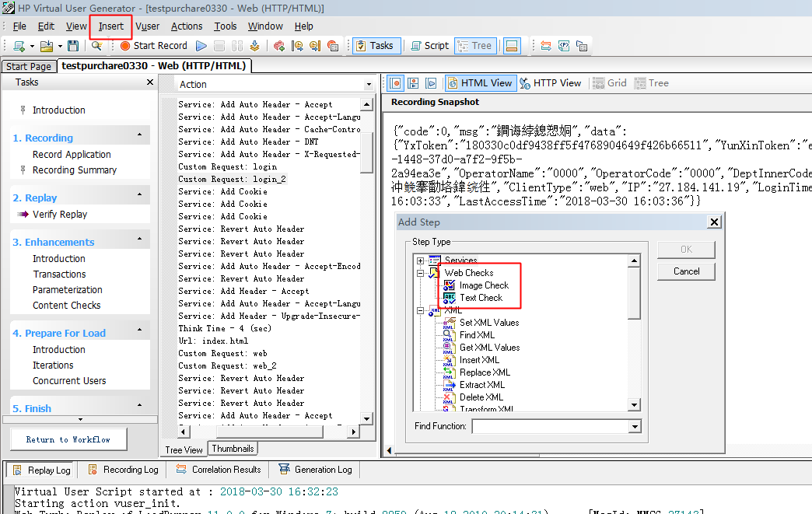Open the Verify Replay task link
The width and height of the screenshot is (812, 514).
pos(60,215)
